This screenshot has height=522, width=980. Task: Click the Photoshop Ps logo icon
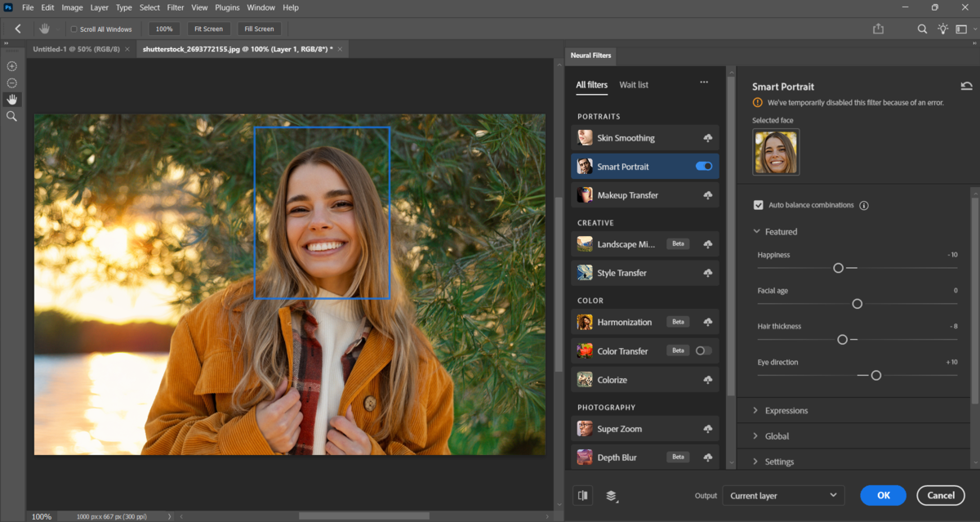click(x=9, y=7)
